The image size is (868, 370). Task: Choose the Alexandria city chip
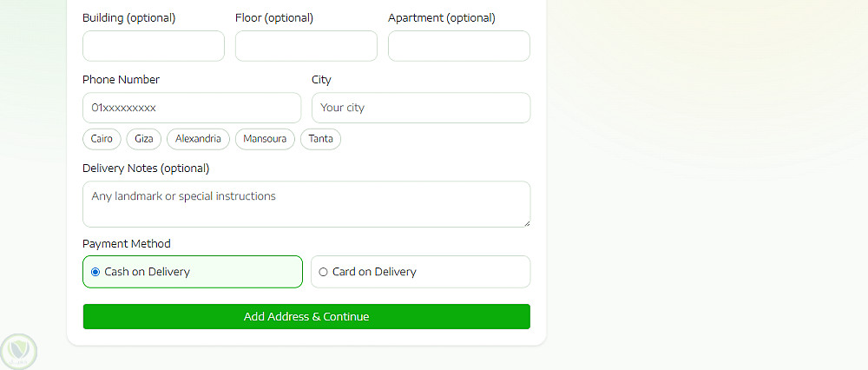click(198, 139)
